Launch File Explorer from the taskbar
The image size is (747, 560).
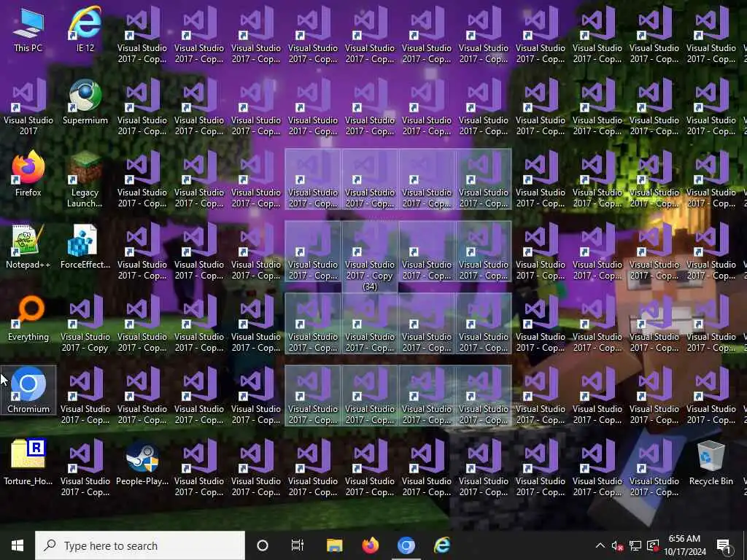[x=334, y=545]
